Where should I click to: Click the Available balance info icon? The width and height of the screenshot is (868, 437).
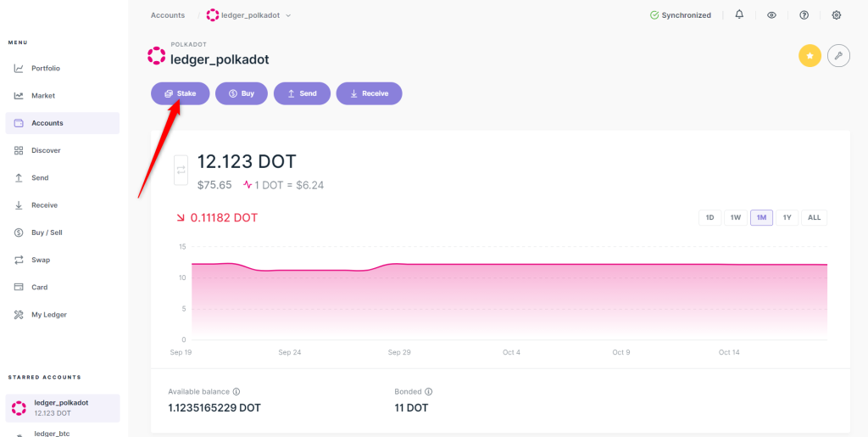[x=236, y=392]
